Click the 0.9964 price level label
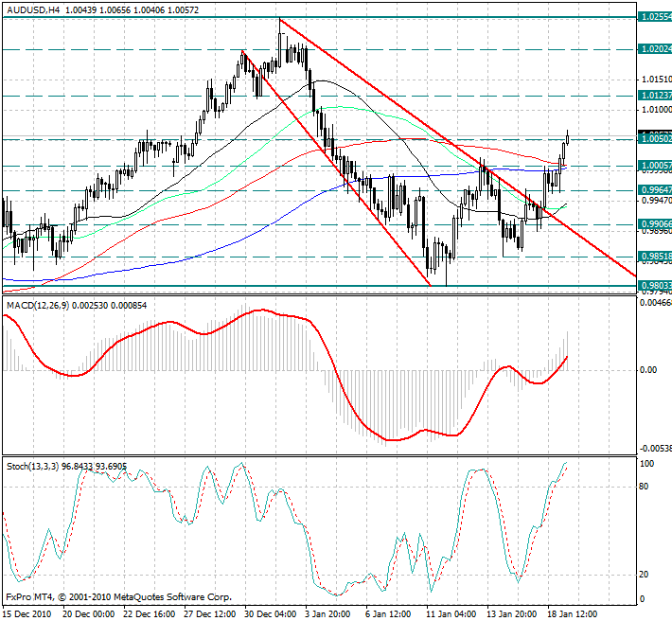The height and width of the screenshot is (621, 672). click(655, 190)
